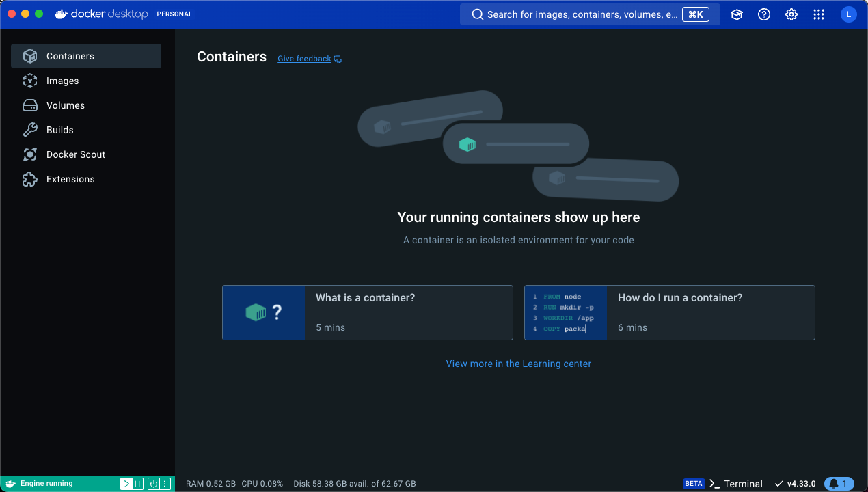Click the Volumes drive icon

click(29, 105)
